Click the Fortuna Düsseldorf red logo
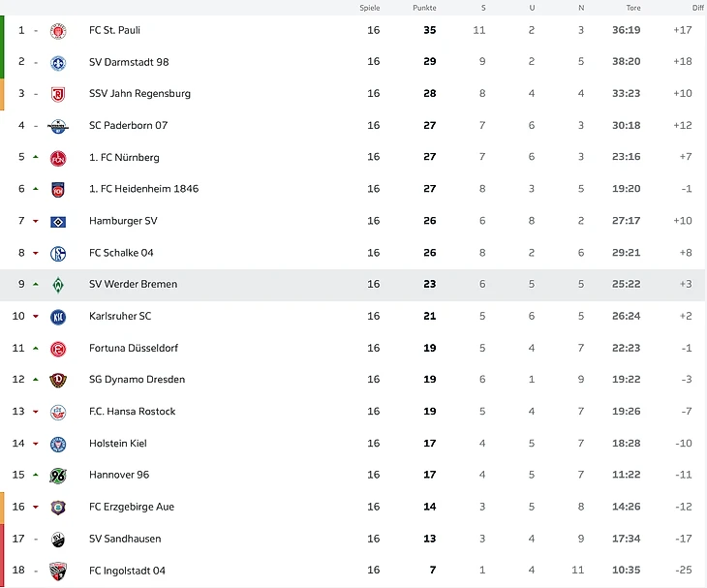 tap(58, 349)
